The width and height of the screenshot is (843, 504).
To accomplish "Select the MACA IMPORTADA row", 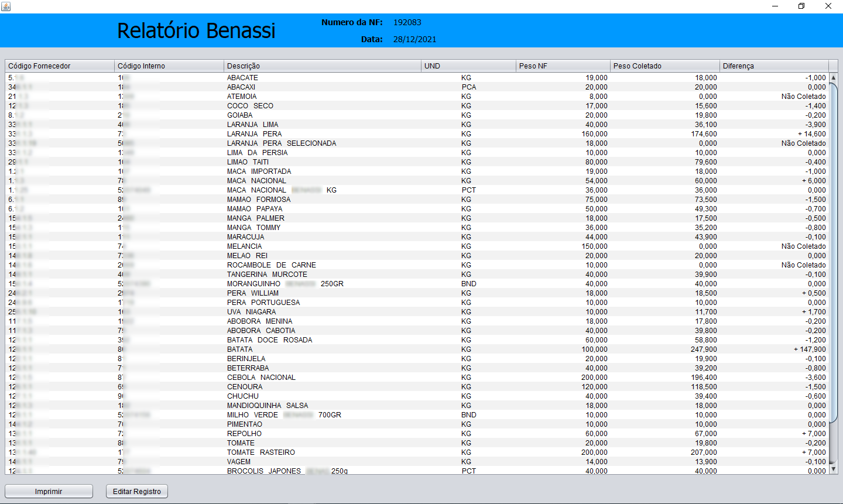I will point(417,172).
